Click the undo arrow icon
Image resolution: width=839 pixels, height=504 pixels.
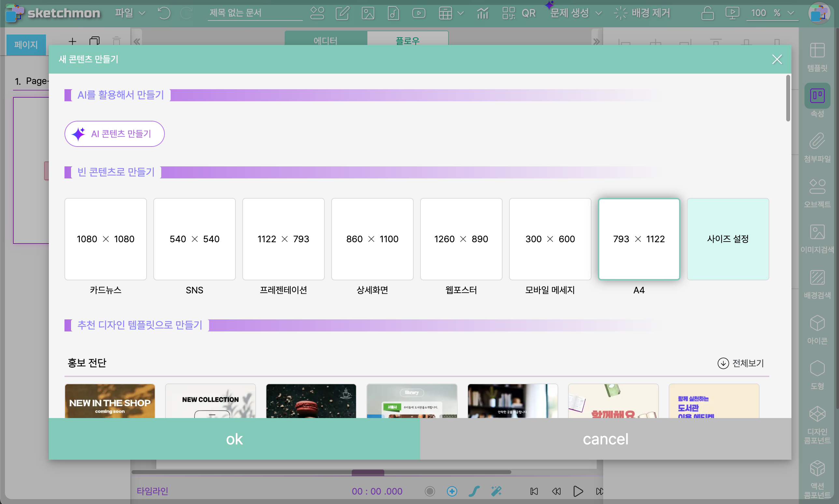click(164, 13)
